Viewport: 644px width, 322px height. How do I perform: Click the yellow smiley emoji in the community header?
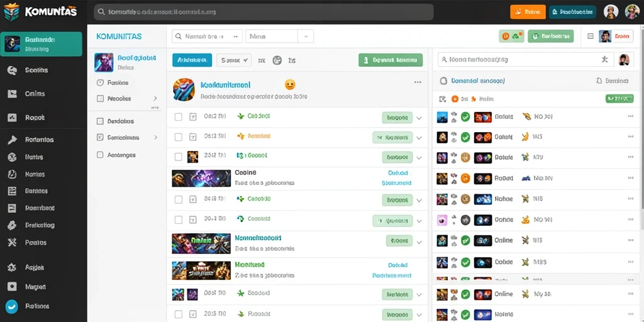(290, 85)
